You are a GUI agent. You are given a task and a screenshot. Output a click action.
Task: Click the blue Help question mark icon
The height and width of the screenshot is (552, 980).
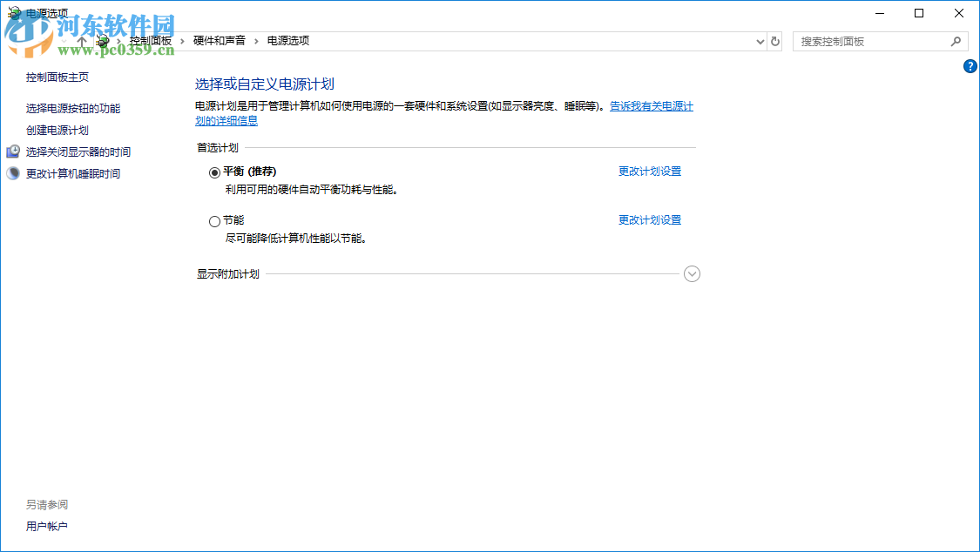coord(970,65)
